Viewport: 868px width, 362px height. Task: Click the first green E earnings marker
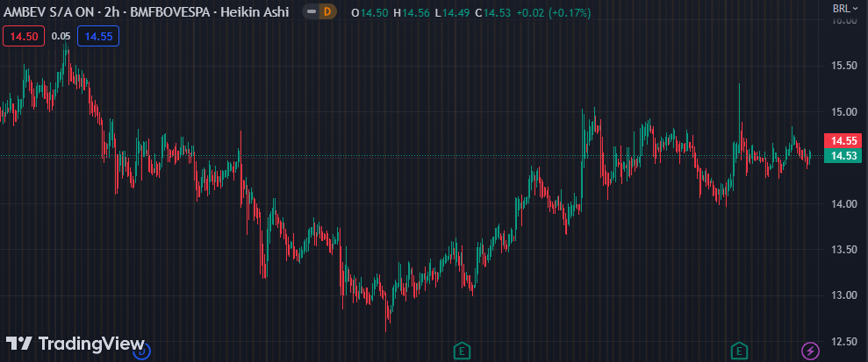(x=461, y=350)
